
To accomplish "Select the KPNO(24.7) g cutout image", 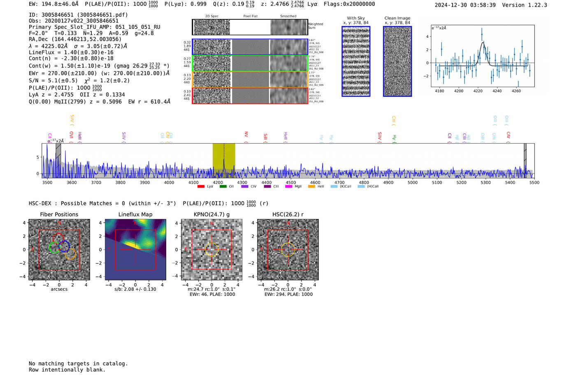I will tap(211, 250).
